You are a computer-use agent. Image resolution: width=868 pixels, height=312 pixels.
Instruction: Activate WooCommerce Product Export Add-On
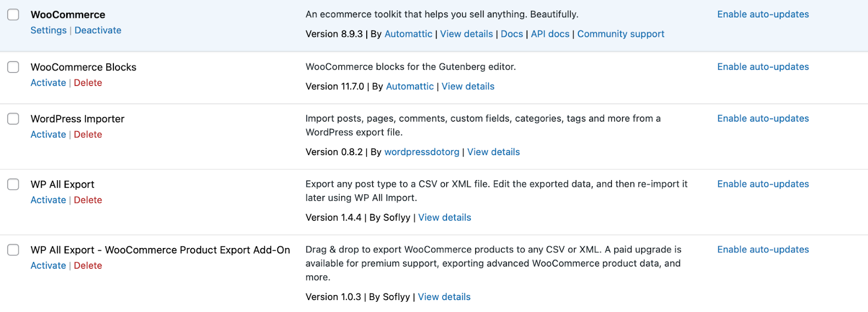(x=48, y=265)
